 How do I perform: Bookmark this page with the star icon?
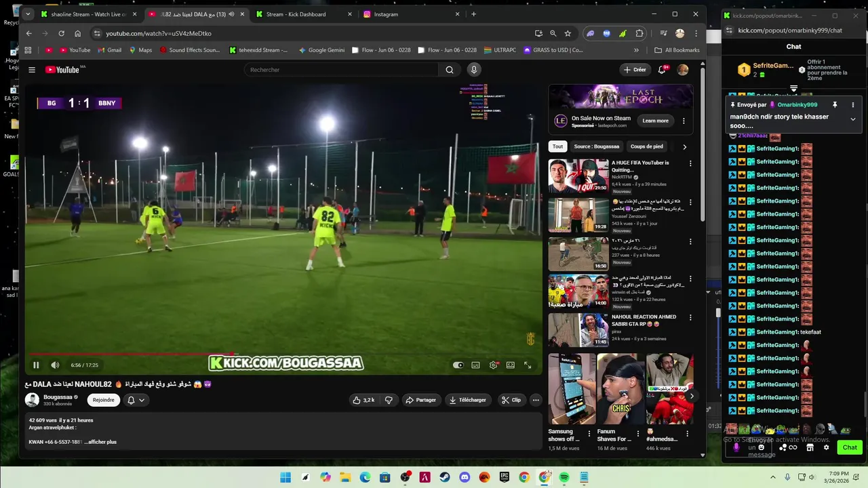[568, 33]
